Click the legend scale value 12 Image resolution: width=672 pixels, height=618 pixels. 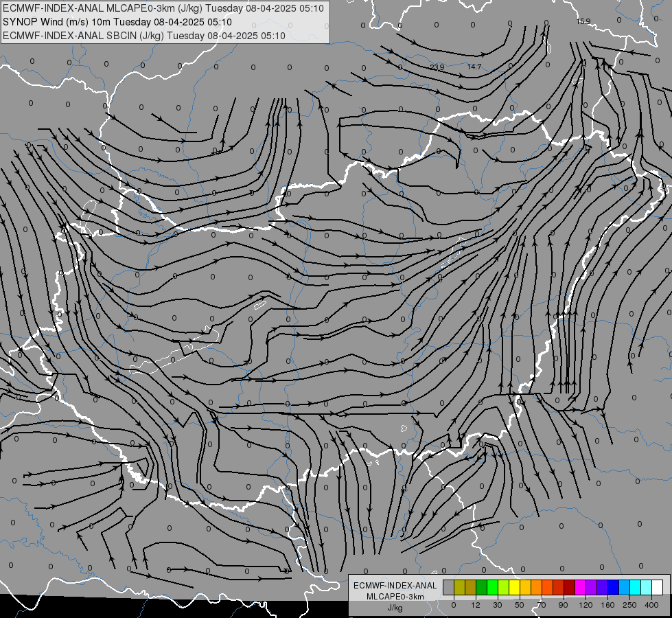pyautogui.click(x=476, y=606)
